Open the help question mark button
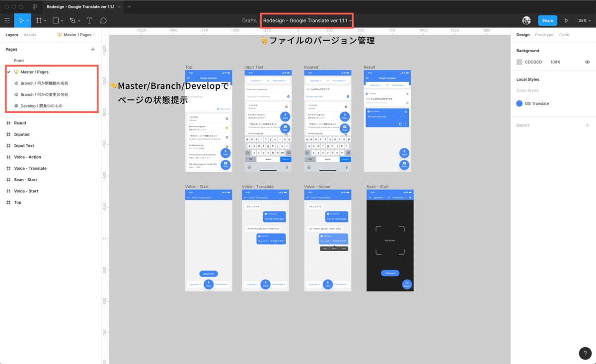 click(x=585, y=353)
